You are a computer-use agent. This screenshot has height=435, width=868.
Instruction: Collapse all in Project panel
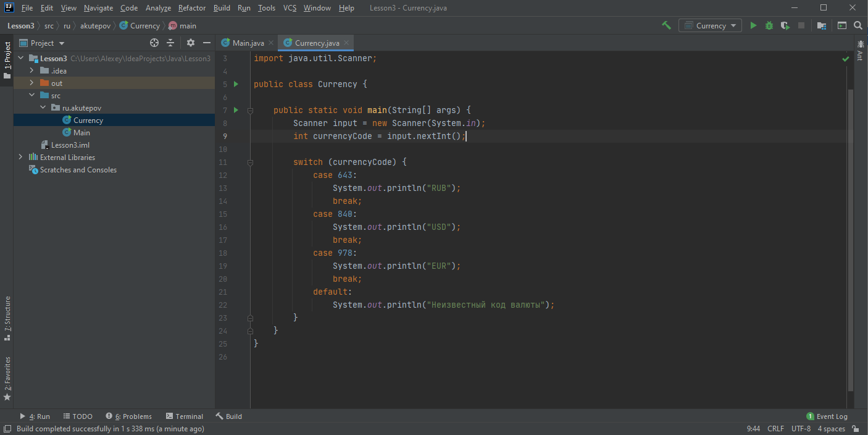pos(171,43)
